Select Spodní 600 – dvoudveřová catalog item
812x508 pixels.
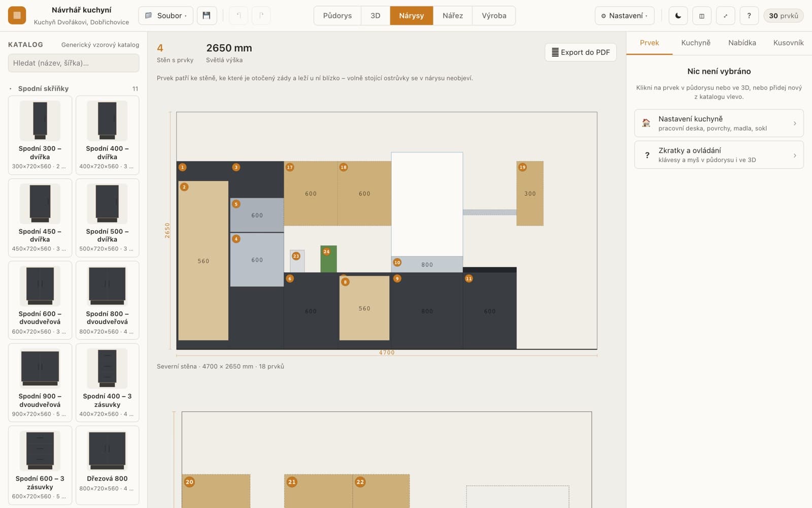coord(40,300)
